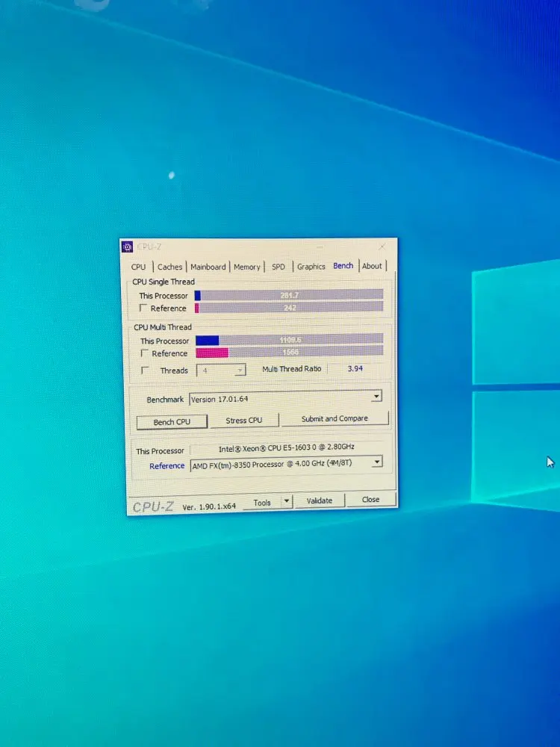Select the Bench tab
The image size is (560, 747).
(343, 265)
